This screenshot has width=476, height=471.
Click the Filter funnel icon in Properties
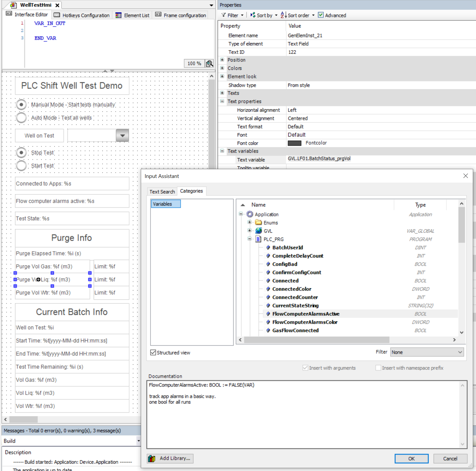click(x=223, y=15)
